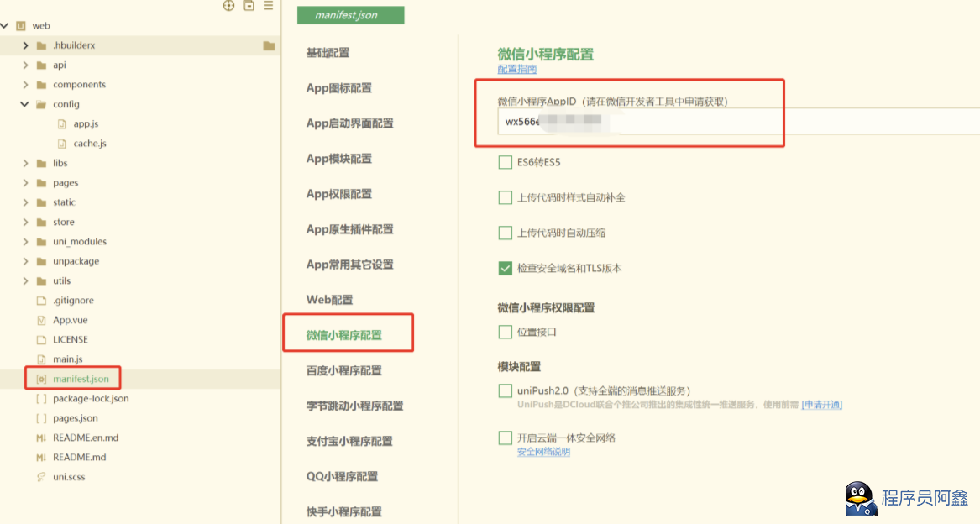Open the project panel hamburger menu
Screen dimensions: 980x524
click(x=269, y=6)
